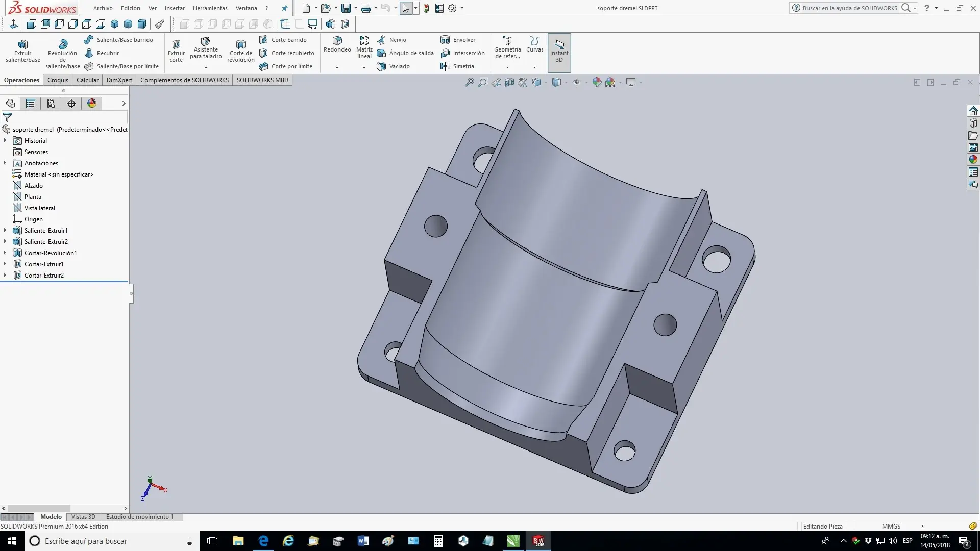Print the document using printer icon
The width and height of the screenshot is (980, 551).
(366, 8)
